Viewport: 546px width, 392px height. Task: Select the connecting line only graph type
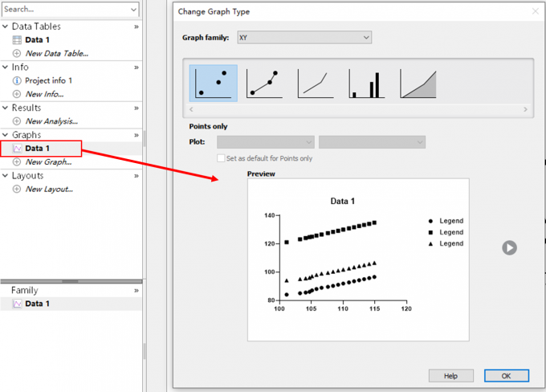(x=316, y=84)
